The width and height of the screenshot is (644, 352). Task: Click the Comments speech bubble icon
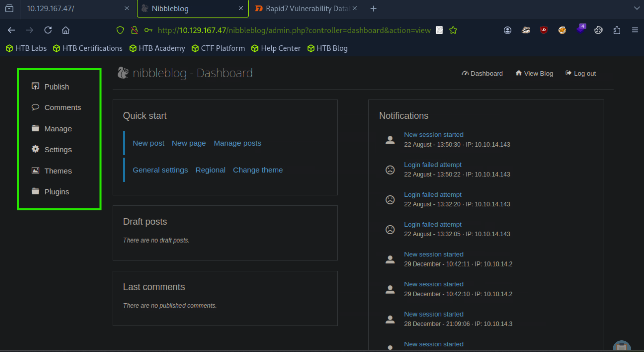click(x=35, y=107)
